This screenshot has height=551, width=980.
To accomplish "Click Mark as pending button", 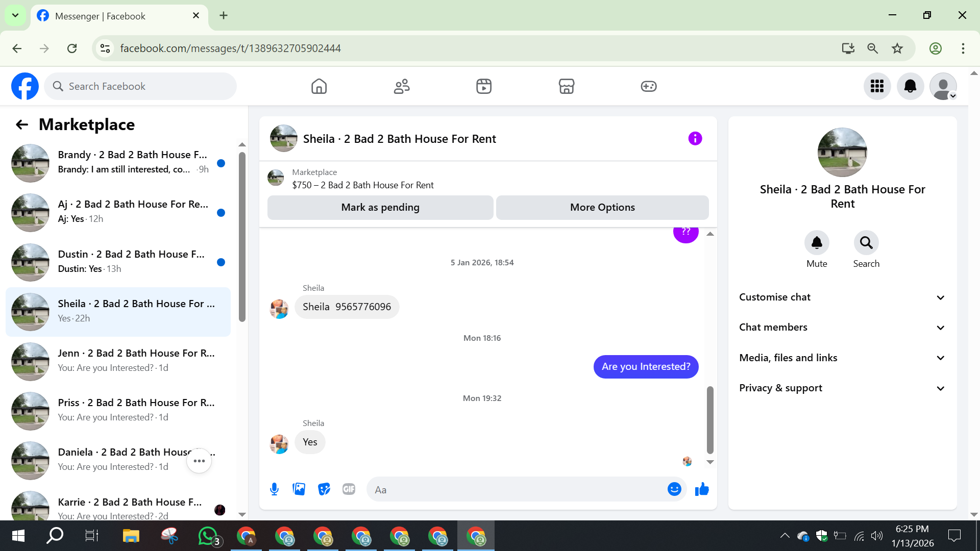I will [x=380, y=208].
